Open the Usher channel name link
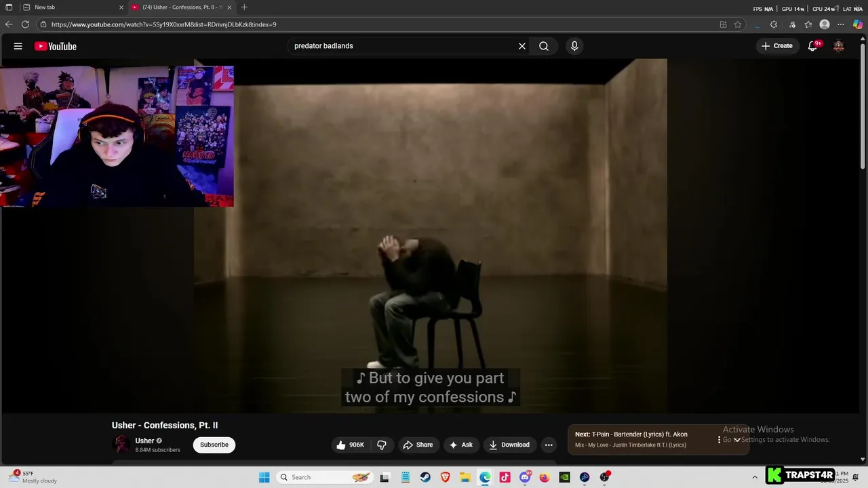The image size is (868, 488). [144, 441]
